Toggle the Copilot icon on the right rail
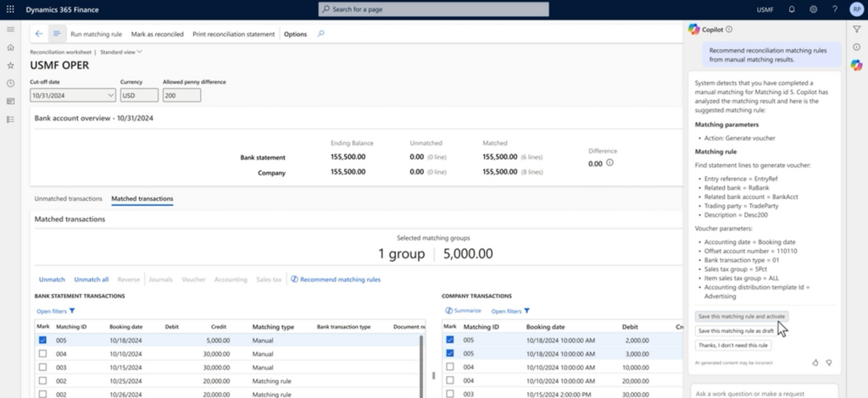Viewport: 868px width, 398px height. (x=856, y=65)
